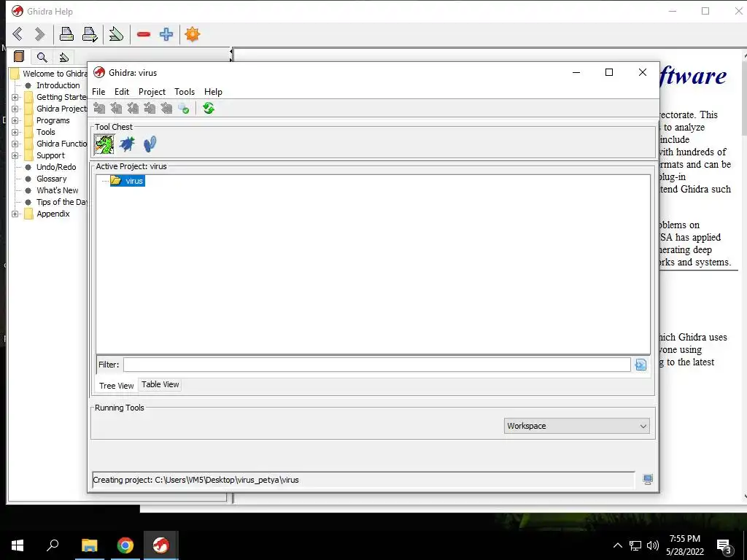
Task: Open the Edit menu in Ghidra: virus
Action: click(122, 92)
